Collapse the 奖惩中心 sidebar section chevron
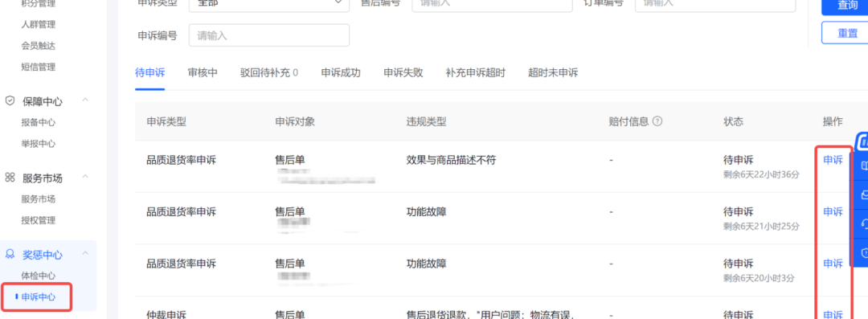Screen dimensions: 868x319 (85, 253)
